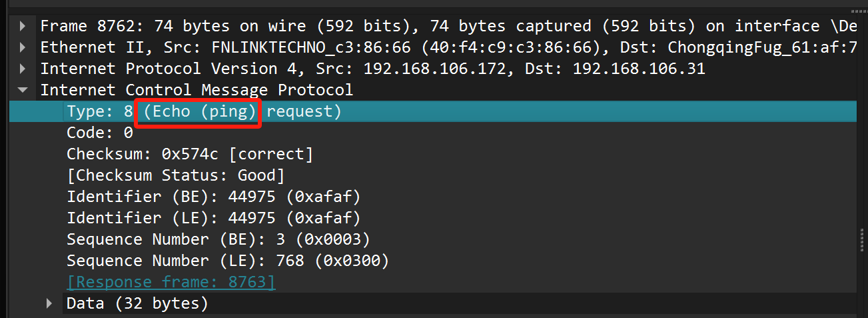This screenshot has height=318, width=868.
Task: Highlight Sequence Number (LE): 768 row
Action: [227, 261]
